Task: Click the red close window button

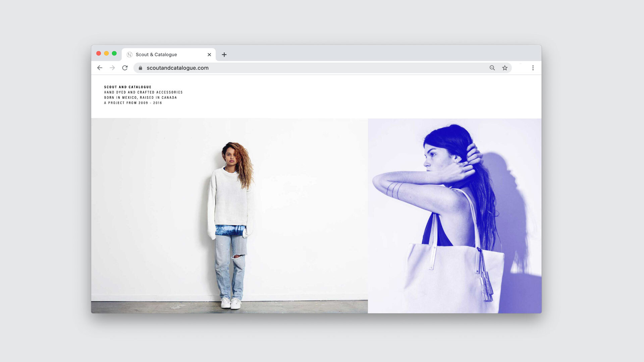Action: pyautogui.click(x=99, y=53)
